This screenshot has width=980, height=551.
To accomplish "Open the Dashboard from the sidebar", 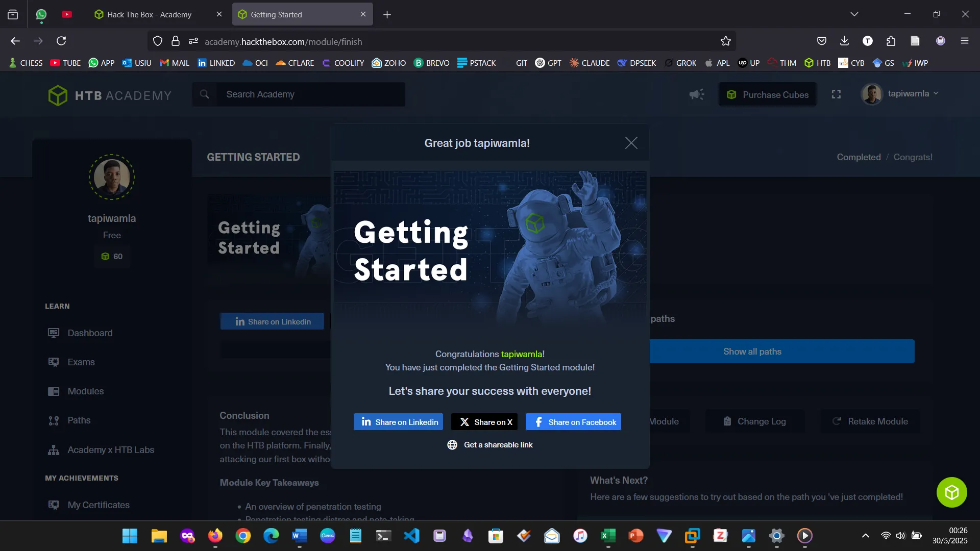I will 90,333.
